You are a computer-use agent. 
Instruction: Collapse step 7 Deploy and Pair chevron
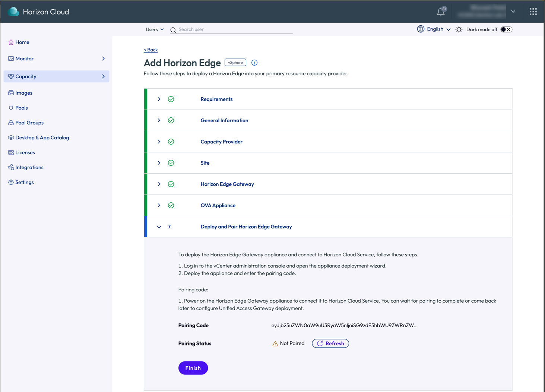(159, 227)
